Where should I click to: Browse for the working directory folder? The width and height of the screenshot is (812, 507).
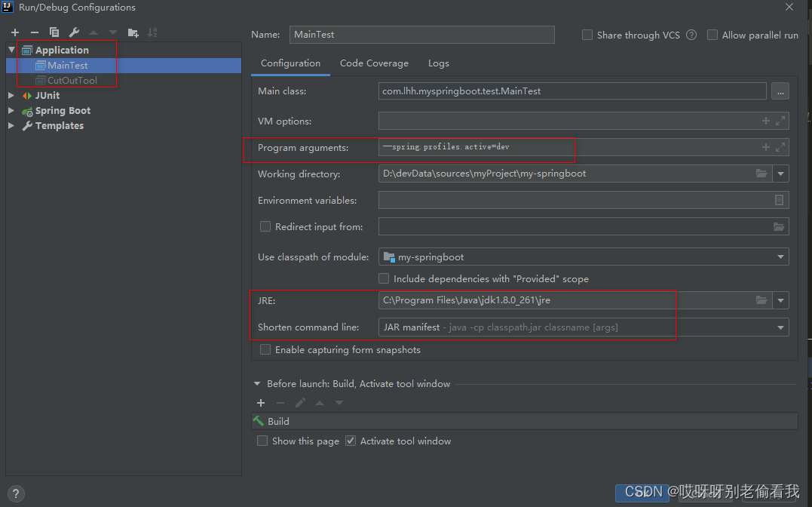click(x=761, y=174)
